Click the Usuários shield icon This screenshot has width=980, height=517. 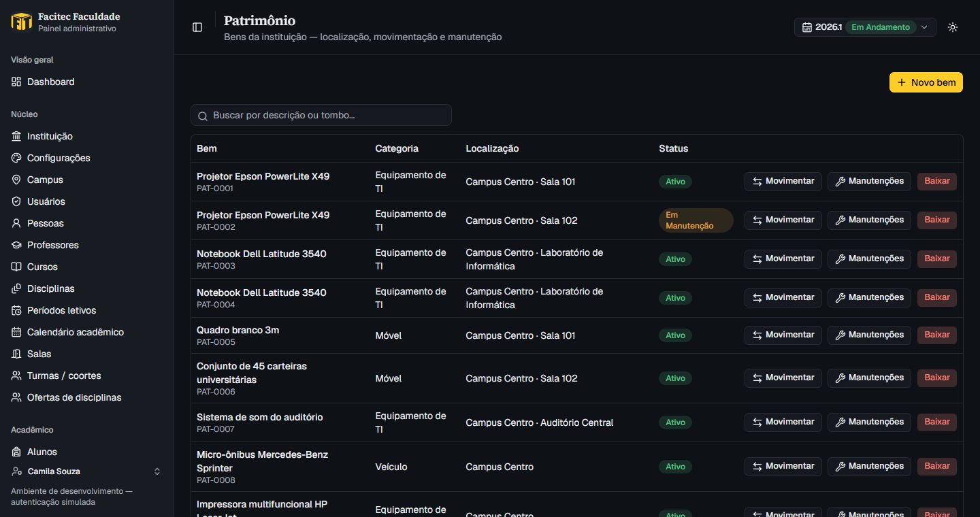(16, 201)
